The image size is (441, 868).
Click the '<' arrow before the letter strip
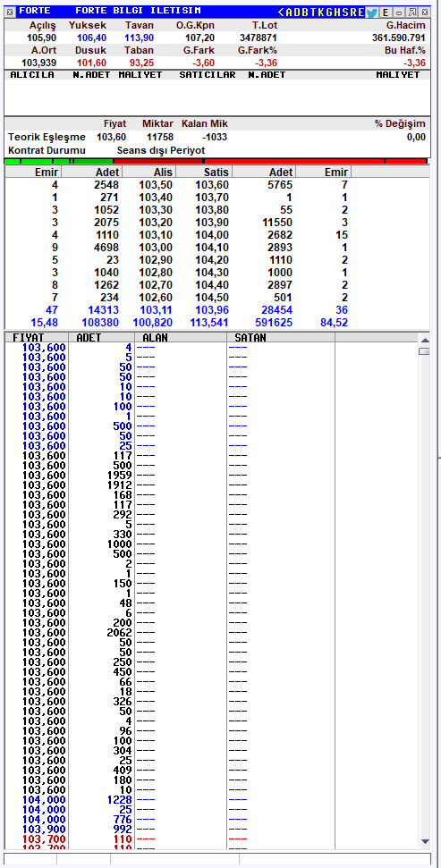[x=282, y=12]
